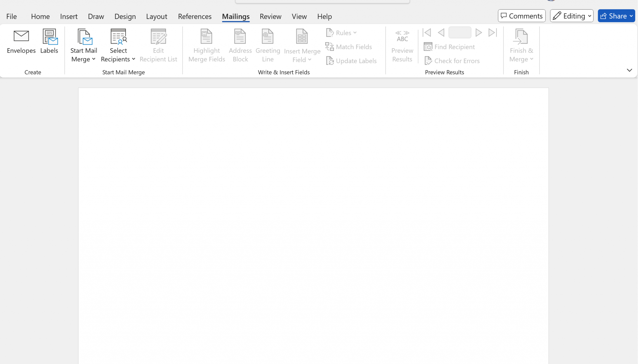Switch to the Layout tab
Screen dimensions: 638x364
(x=157, y=16)
